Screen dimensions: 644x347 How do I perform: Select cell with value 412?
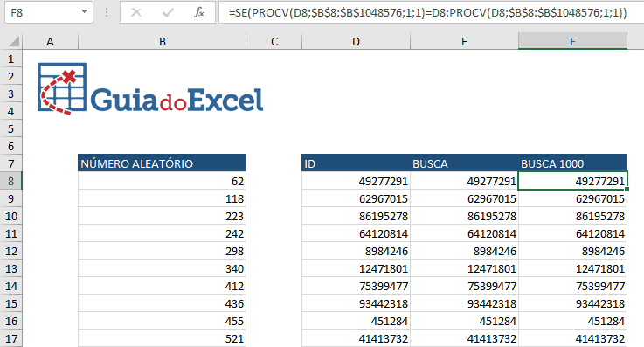tap(163, 286)
